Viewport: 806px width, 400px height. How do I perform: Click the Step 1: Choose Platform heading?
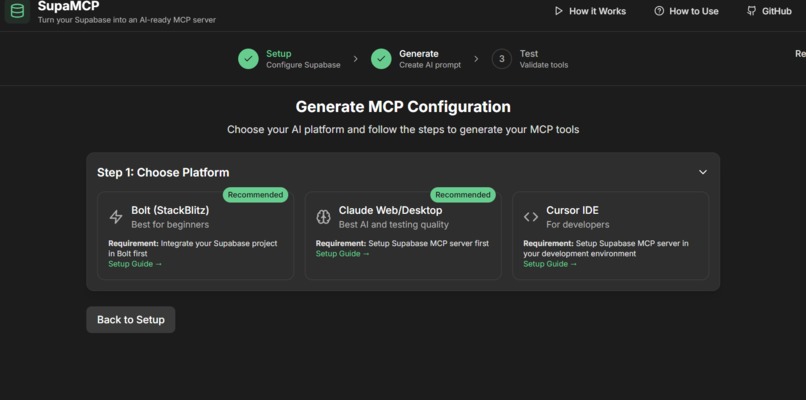(x=163, y=172)
